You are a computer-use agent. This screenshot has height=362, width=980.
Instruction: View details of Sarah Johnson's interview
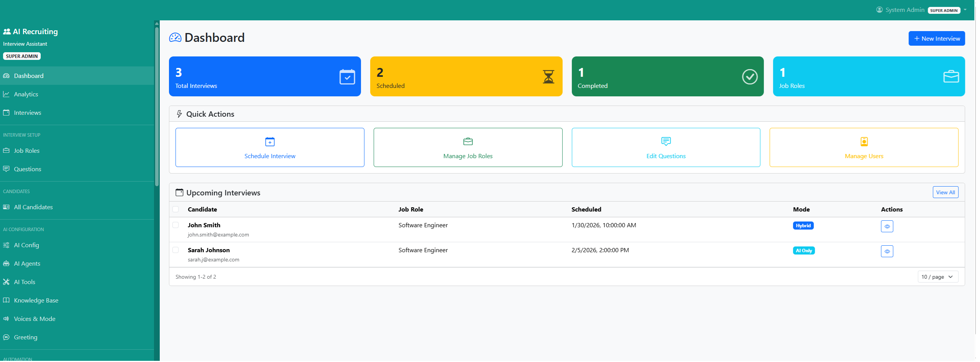point(887,251)
